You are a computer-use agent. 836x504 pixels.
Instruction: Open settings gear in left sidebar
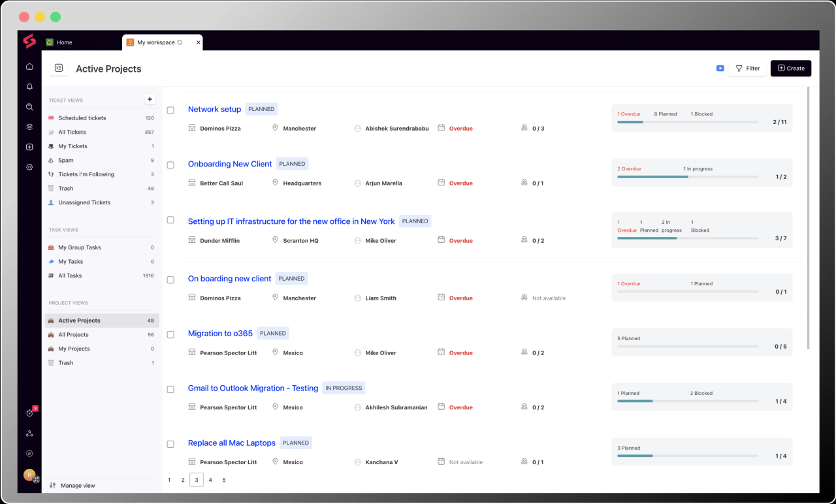[x=29, y=167]
